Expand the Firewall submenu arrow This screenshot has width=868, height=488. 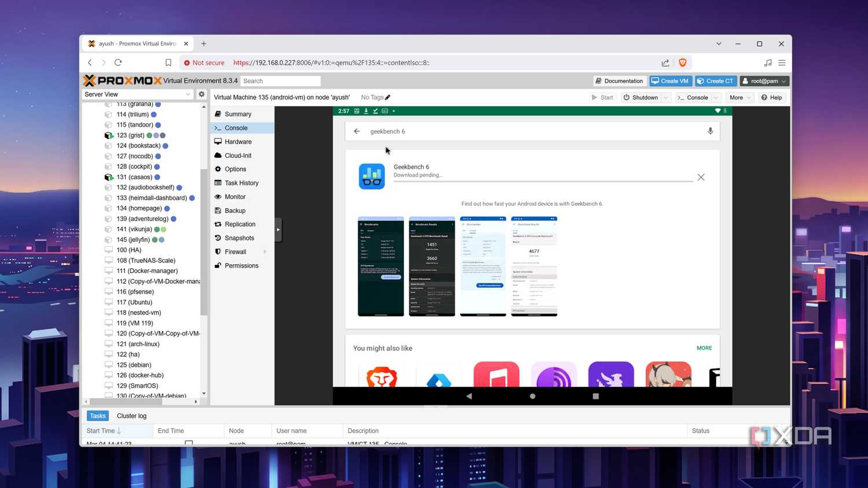[265, 252]
